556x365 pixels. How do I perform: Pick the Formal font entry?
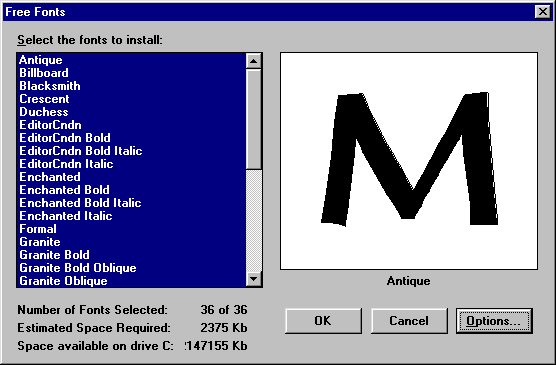coord(131,229)
